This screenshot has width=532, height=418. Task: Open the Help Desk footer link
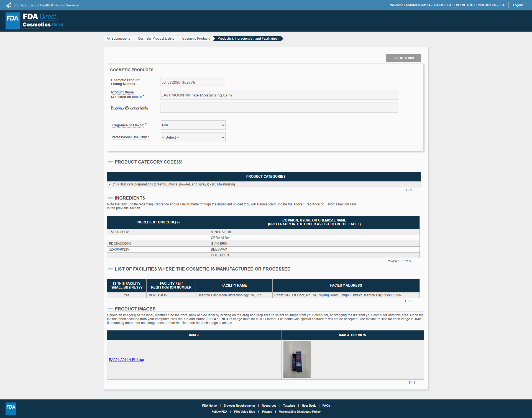click(x=308, y=406)
